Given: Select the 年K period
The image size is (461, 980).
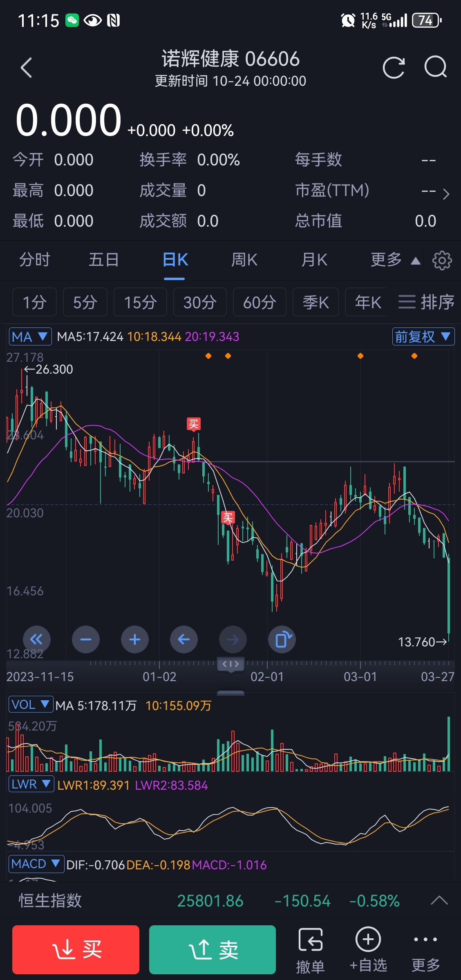Looking at the screenshot, I should pyautogui.click(x=368, y=302).
